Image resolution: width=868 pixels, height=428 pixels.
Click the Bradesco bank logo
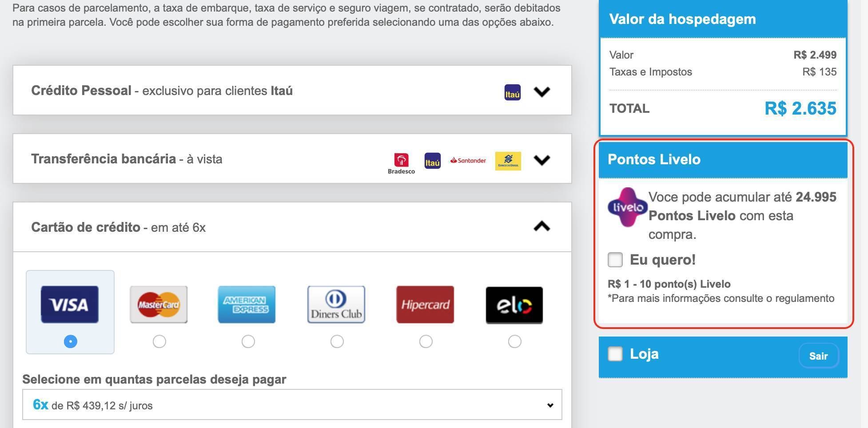pos(401,163)
